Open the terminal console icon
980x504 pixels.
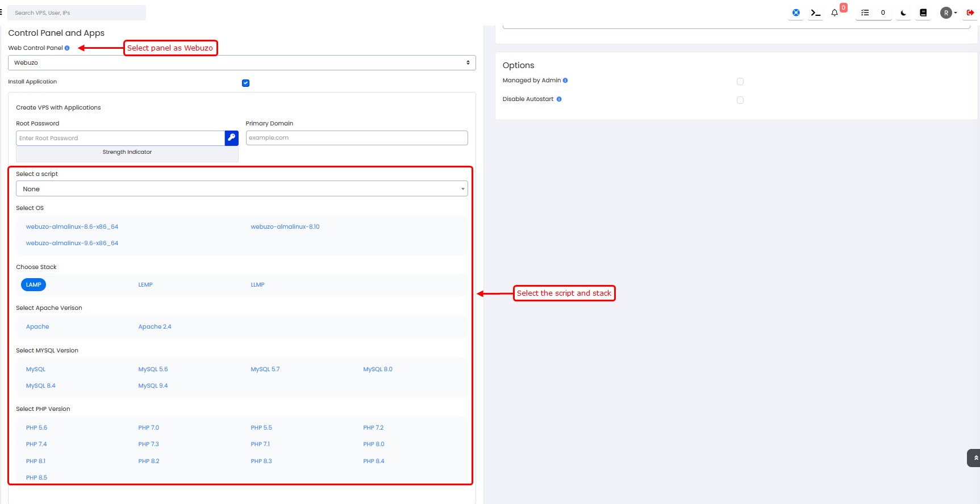(x=815, y=12)
